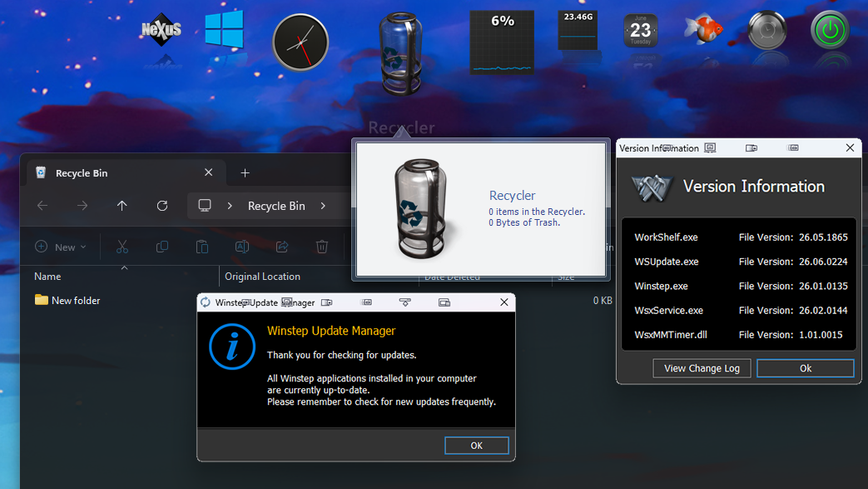Click the goldfish icon in dock
The image size is (868, 489).
[x=703, y=29]
